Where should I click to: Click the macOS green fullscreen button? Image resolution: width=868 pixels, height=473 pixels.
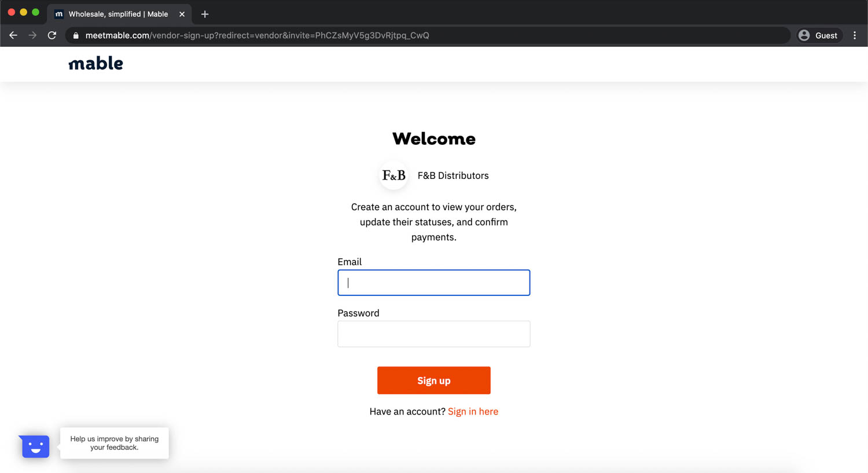(x=35, y=12)
